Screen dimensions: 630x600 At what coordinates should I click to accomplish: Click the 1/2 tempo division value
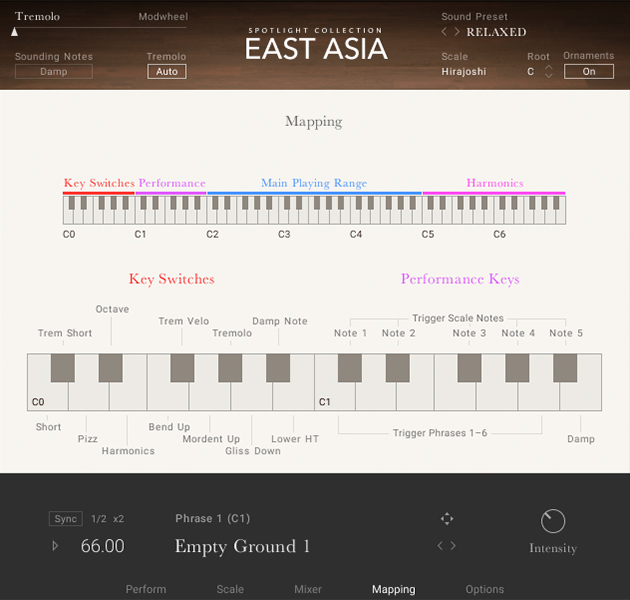click(x=98, y=518)
